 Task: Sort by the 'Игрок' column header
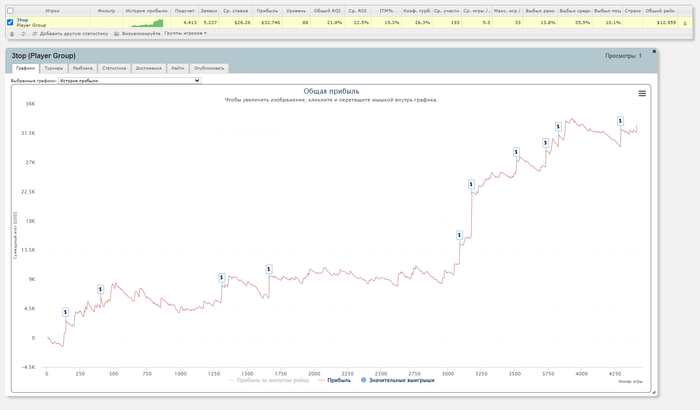click(52, 11)
